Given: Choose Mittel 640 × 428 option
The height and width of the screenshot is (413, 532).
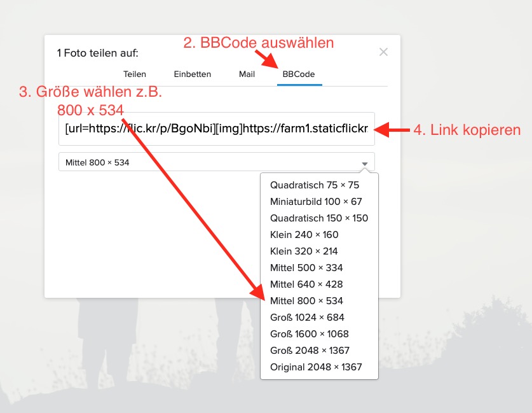Looking at the screenshot, I should pos(306,284).
